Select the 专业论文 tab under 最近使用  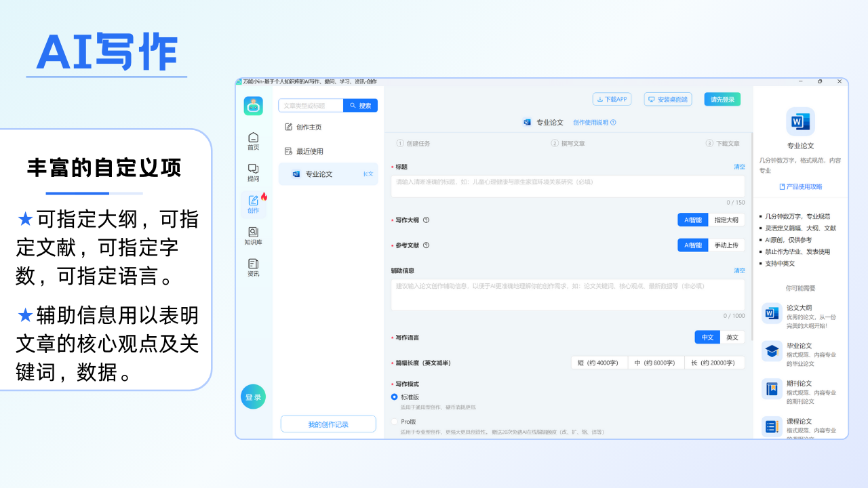pos(319,174)
